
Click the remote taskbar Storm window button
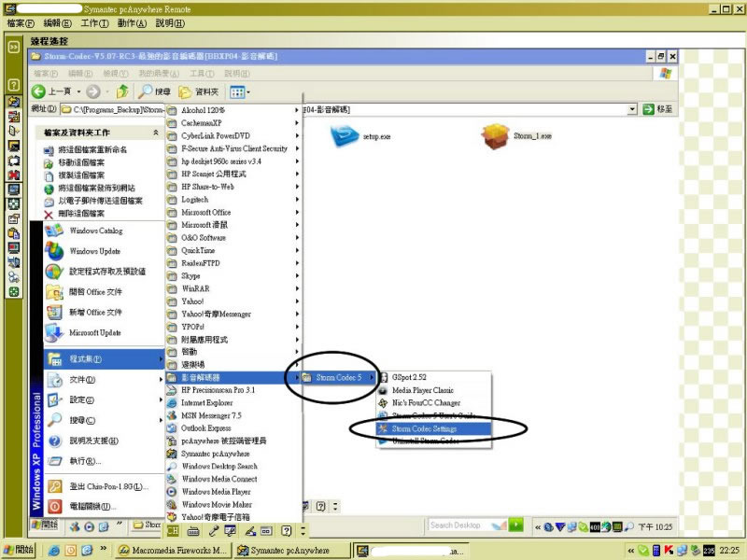pyautogui.click(x=147, y=525)
